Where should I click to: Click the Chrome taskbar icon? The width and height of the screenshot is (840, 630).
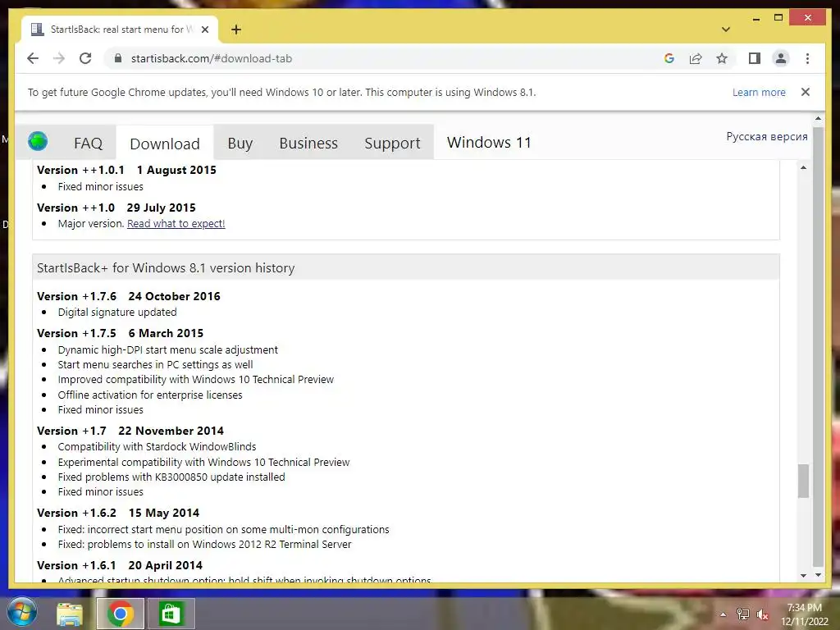point(120,614)
